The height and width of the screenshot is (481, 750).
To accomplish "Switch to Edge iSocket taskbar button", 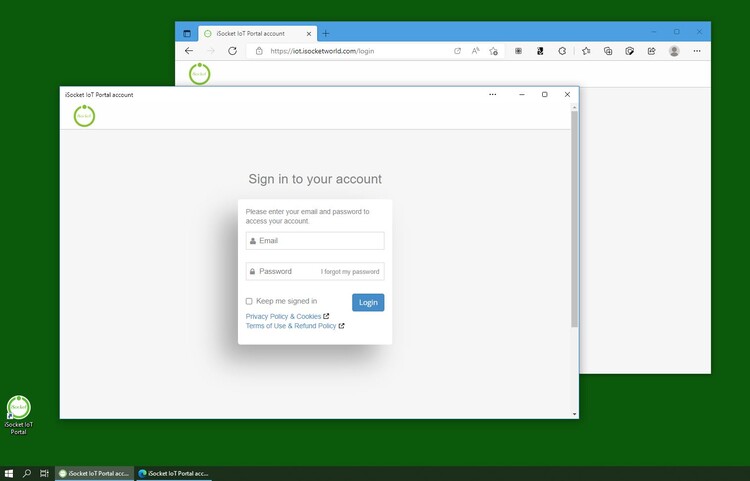I will [174, 473].
